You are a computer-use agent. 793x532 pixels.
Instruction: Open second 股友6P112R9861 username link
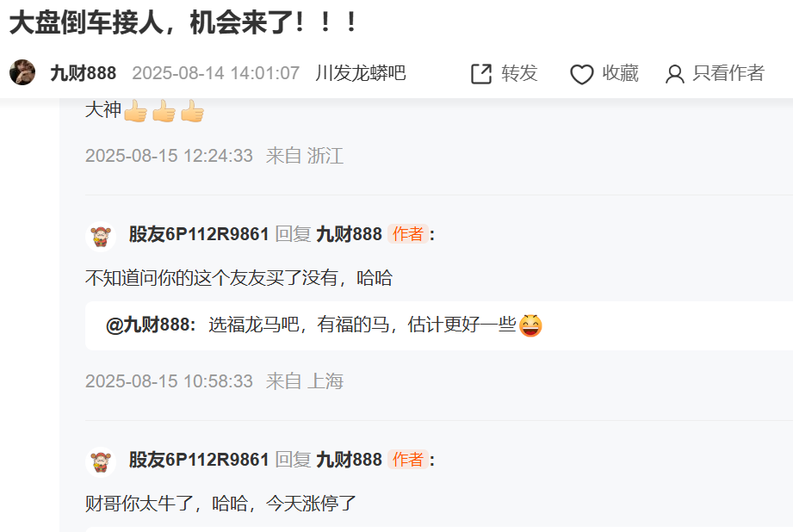199,460
